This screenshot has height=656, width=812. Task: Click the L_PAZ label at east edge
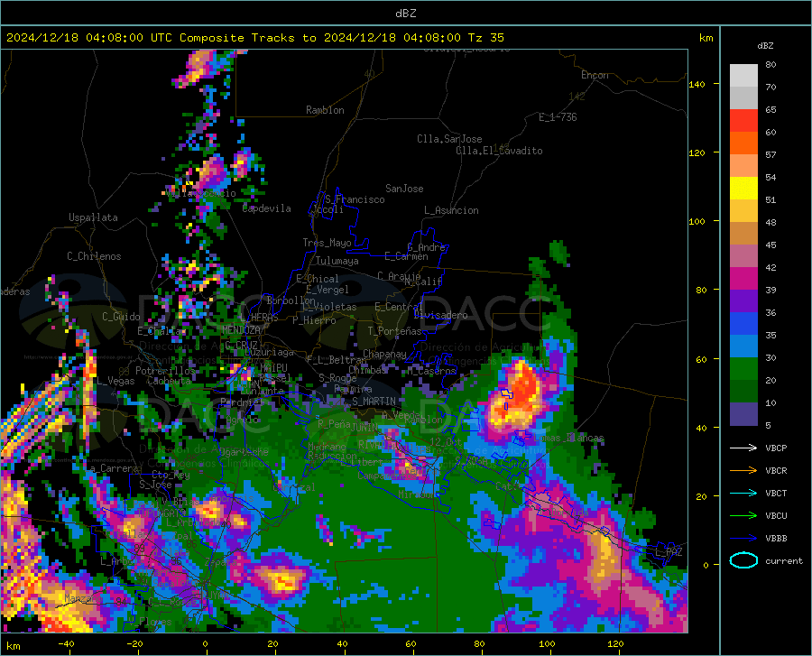669,552
